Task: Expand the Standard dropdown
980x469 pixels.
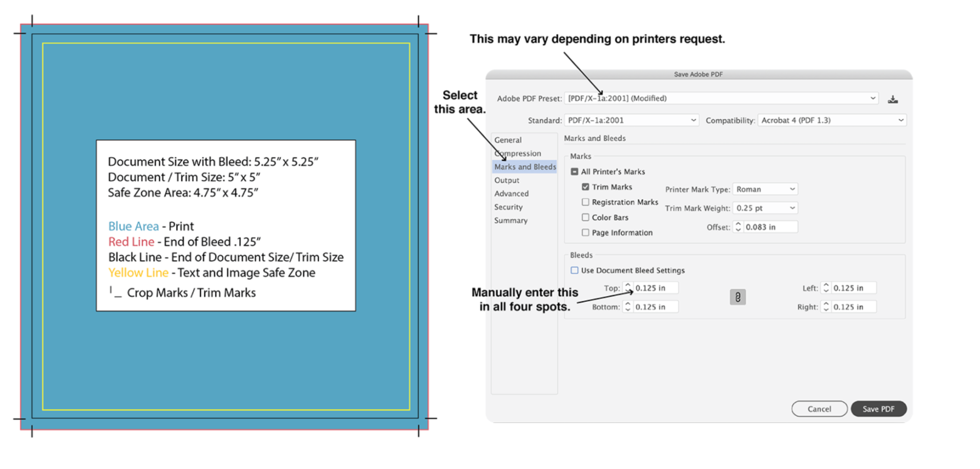Action: click(x=631, y=120)
